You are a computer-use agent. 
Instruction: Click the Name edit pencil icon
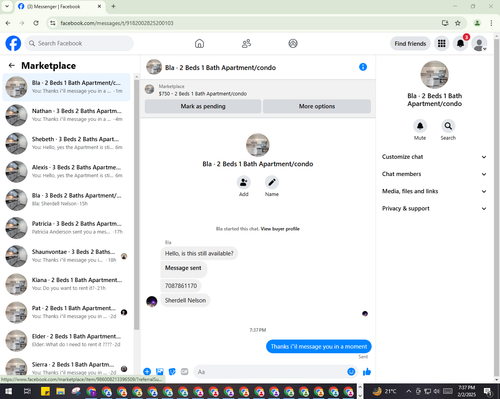(x=272, y=182)
